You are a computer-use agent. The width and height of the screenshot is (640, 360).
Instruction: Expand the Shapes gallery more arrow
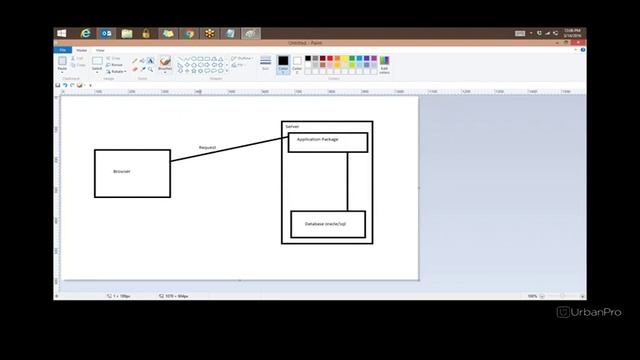(227, 71)
